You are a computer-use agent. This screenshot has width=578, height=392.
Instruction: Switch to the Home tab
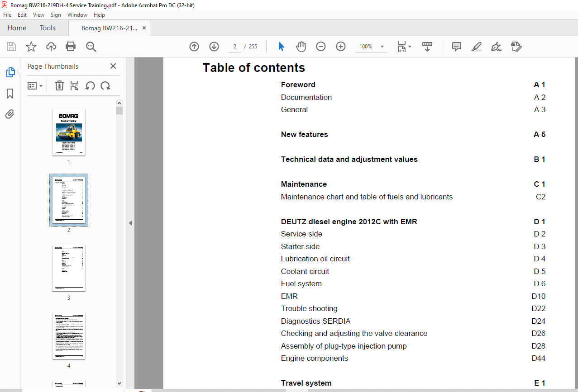click(17, 28)
